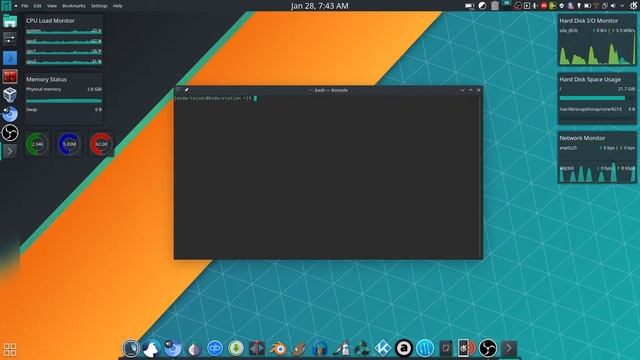Click the red 42.00 circular gauge widget
Image resolution: width=640 pixels, height=360 pixels.
101,144
